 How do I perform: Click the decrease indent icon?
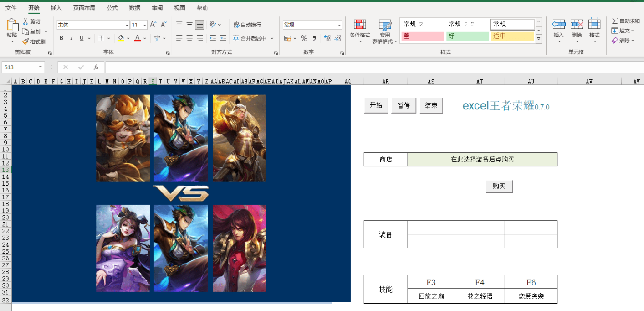coord(213,38)
